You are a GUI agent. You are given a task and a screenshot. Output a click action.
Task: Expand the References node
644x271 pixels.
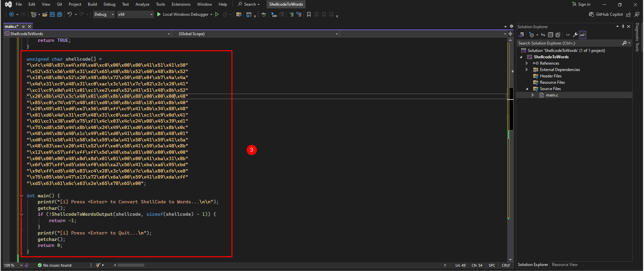point(527,63)
